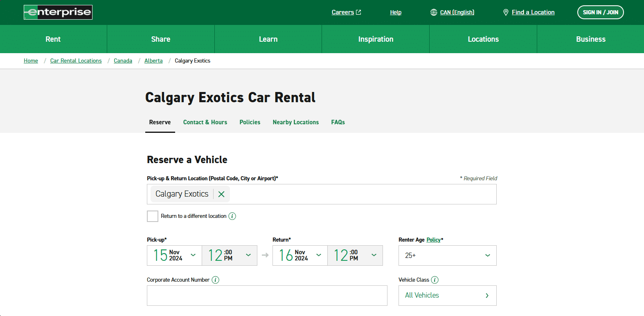Image resolution: width=644 pixels, height=316 pixels.
Task: Click the Find a Location link
Action: [533, 12]
